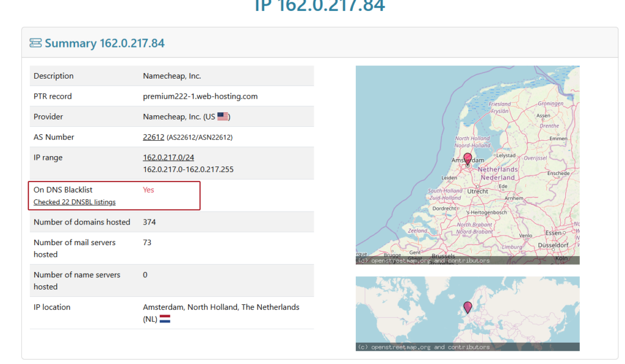Open the Checked 22 DNSBL listings link
The image size is (625, 364).
click(x=74, y=202)
